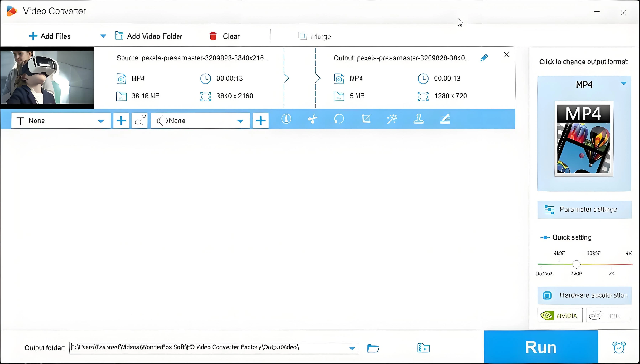Set quick setting to 2K
Screen dimensions: 640x364
pyautogui.click(x=612, y=274)
